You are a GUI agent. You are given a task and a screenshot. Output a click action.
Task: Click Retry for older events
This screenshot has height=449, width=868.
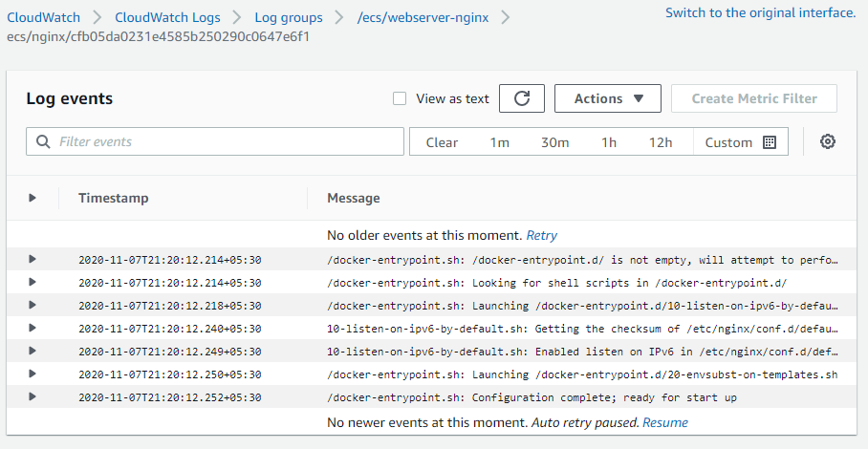pyautogui.click(x=541, y=236)
